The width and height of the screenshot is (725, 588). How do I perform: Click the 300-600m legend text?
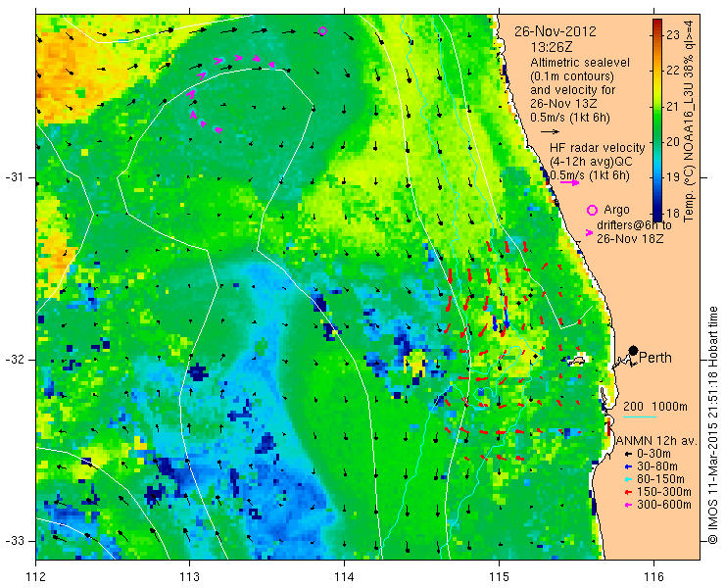tap(664, 505)
